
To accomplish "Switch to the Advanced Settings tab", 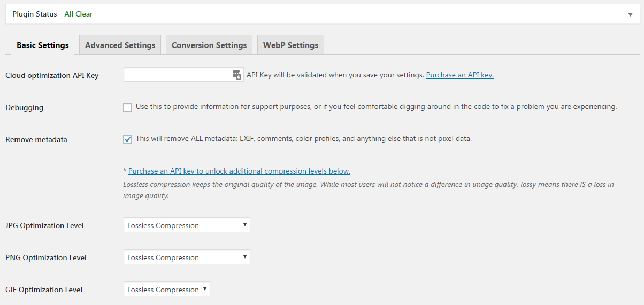I will [x=120, y=45].
